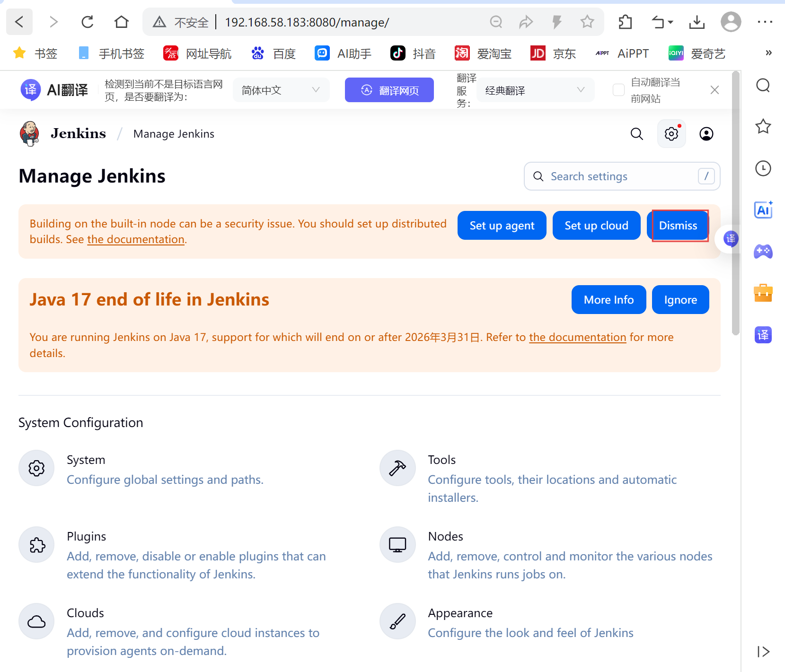Go back with the browser back arrow
Screen dimensions: 785x672
click(x=19, y=22)
